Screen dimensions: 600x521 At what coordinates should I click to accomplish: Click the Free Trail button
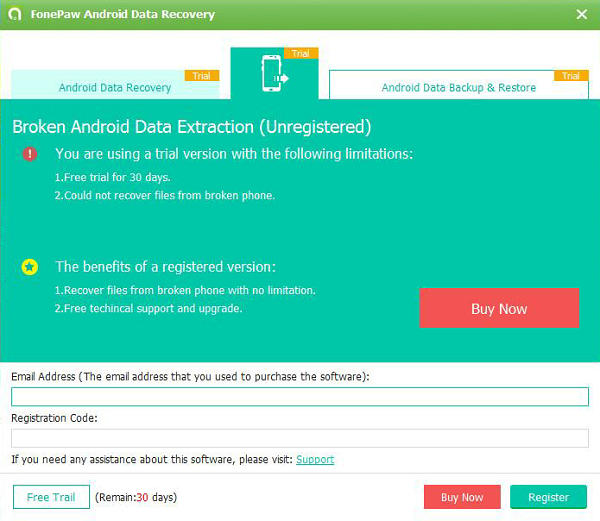click(51, 497)
